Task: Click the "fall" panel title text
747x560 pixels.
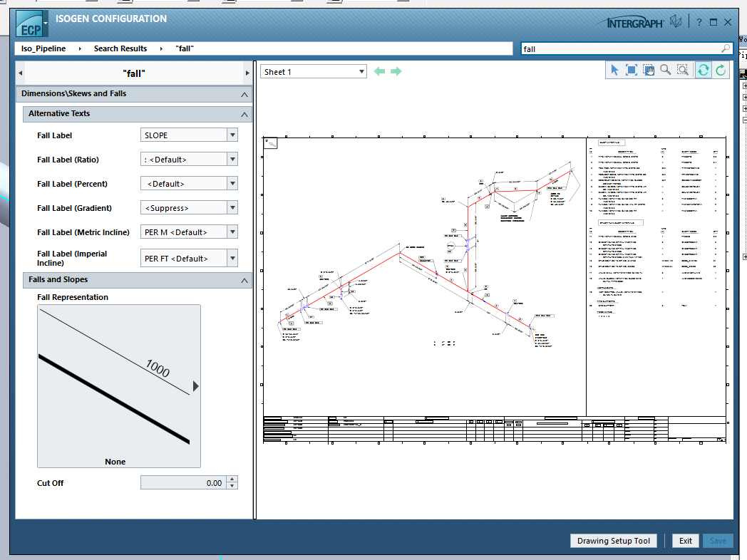Action: point(134,73)
